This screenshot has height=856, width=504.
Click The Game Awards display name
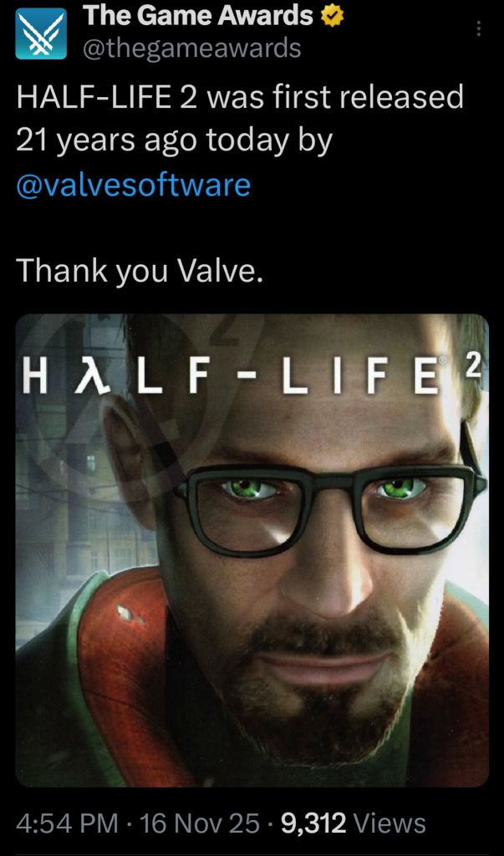[199, 18]
